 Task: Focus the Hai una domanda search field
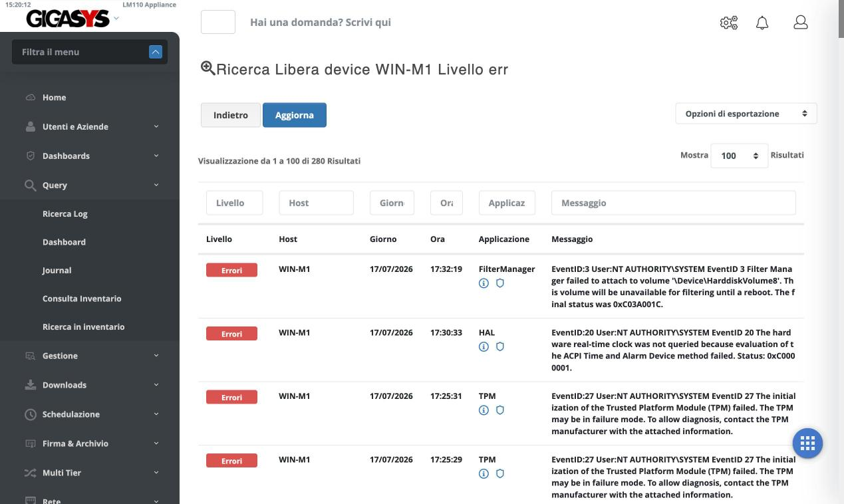coord(321,23)
